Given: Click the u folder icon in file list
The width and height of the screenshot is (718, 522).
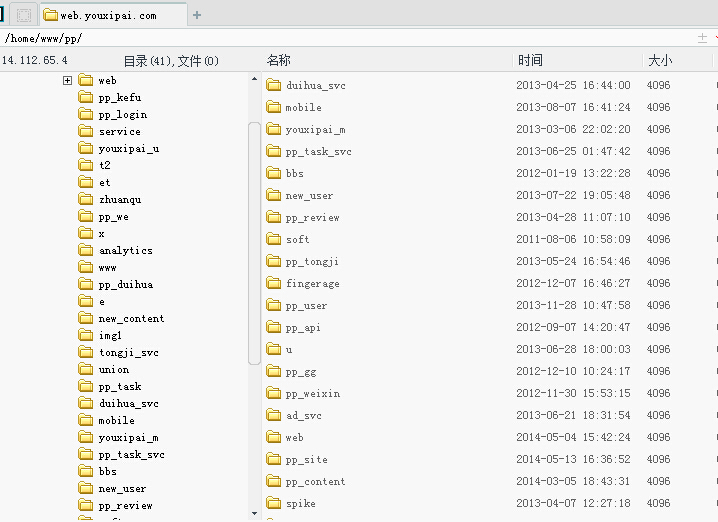Looking at the screenshot, I should [274, 349].
